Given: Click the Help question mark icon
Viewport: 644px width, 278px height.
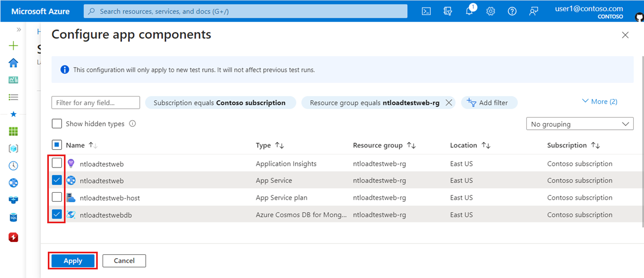Looking at the screenshot, I should tap(512, 11).
